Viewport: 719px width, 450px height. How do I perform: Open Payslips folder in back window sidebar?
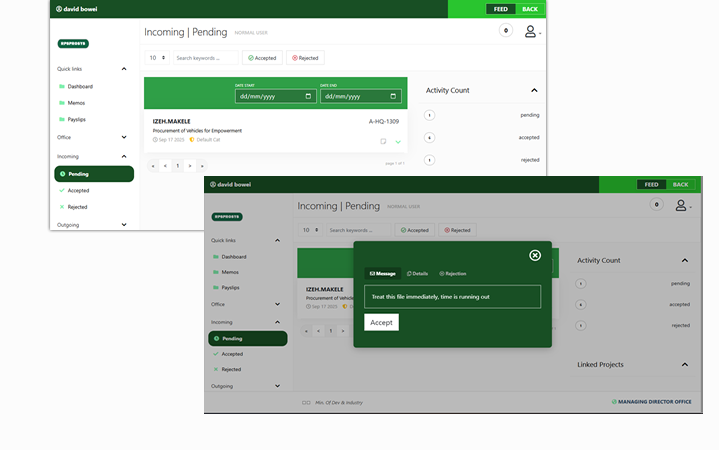click(x=72, y=119)
